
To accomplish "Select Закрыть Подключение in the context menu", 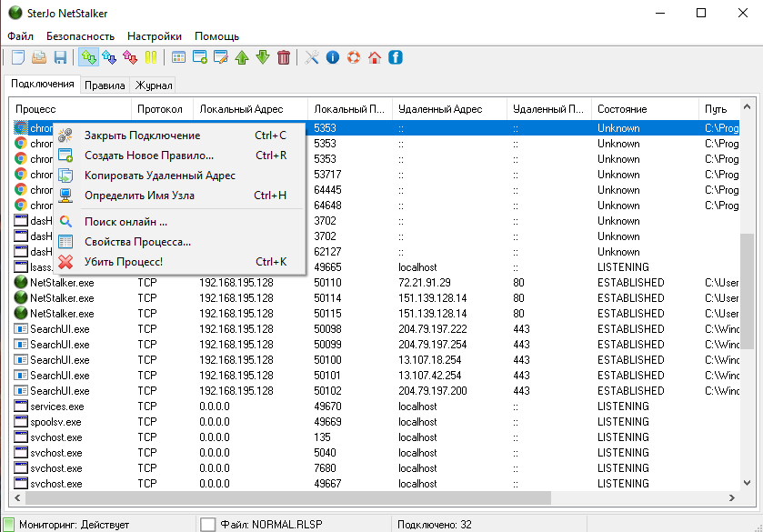I will (x=142, y=136).
